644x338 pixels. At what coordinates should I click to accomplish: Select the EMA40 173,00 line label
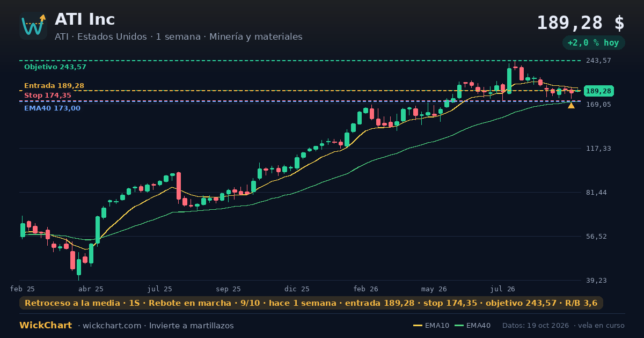point(52,108)
